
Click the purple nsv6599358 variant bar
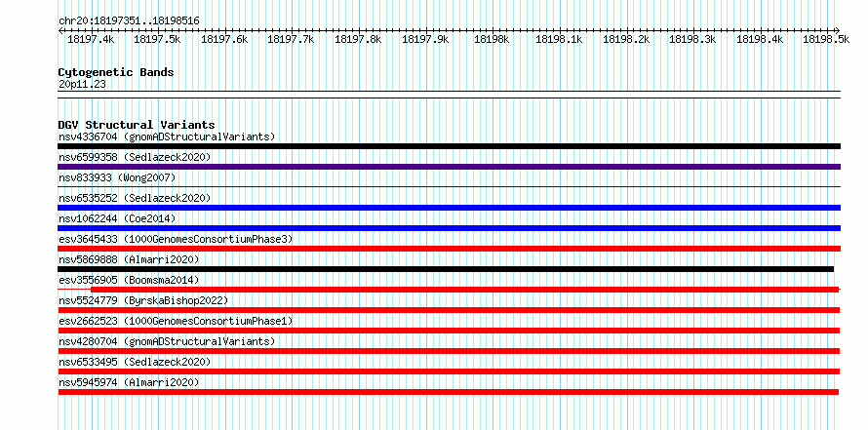point(449,167)
